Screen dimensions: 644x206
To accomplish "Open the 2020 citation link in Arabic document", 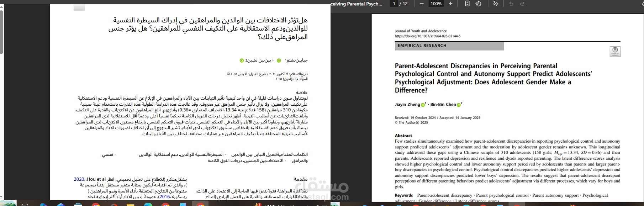I will [79, 179].
